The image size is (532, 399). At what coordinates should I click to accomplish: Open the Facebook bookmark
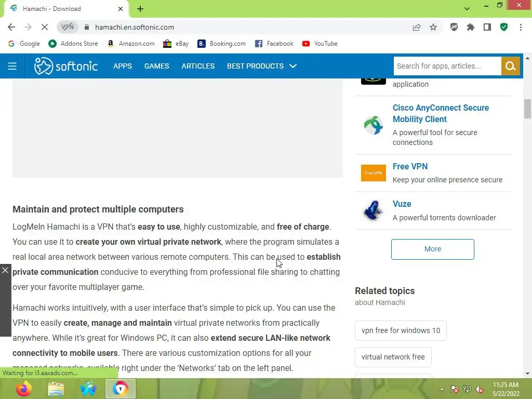coord(274,44)
